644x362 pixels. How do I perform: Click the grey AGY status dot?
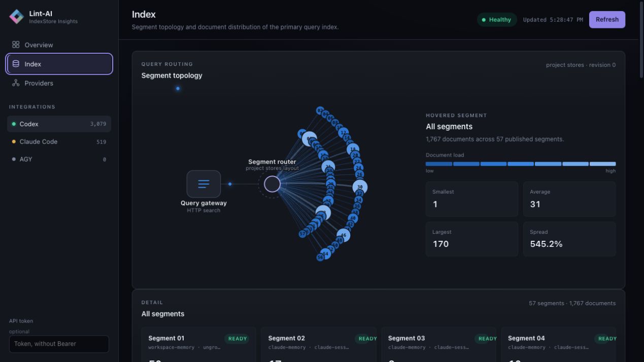click(x=14, y=159)
